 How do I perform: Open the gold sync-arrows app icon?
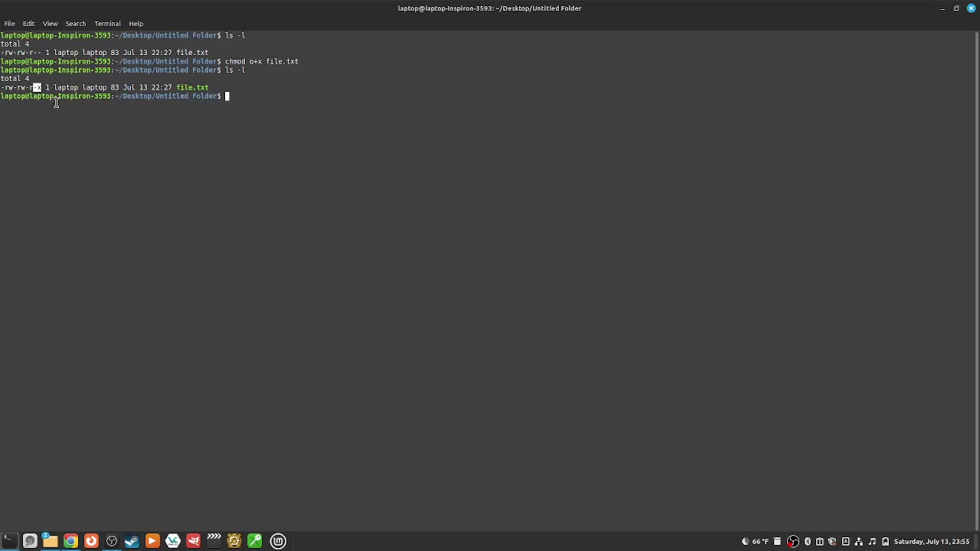point(234,541)
